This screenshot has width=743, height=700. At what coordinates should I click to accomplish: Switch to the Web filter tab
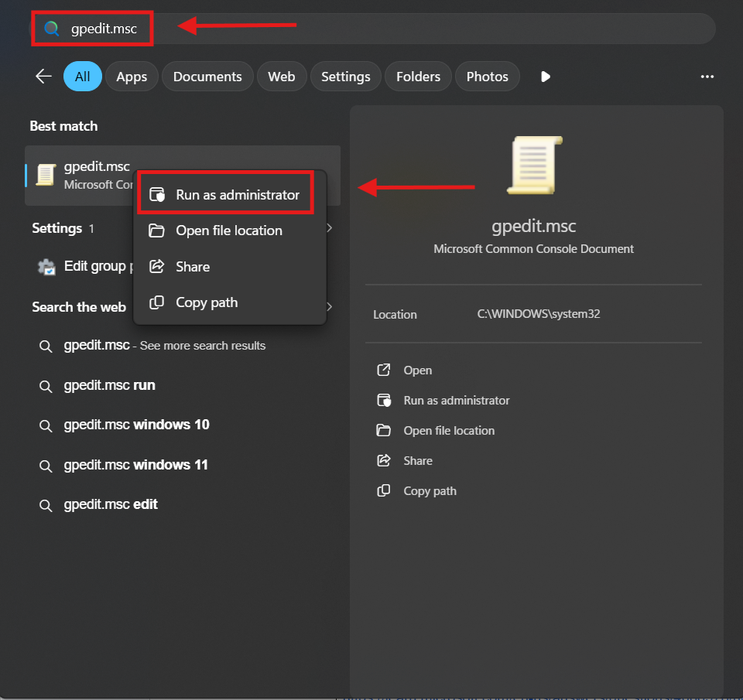282,77
